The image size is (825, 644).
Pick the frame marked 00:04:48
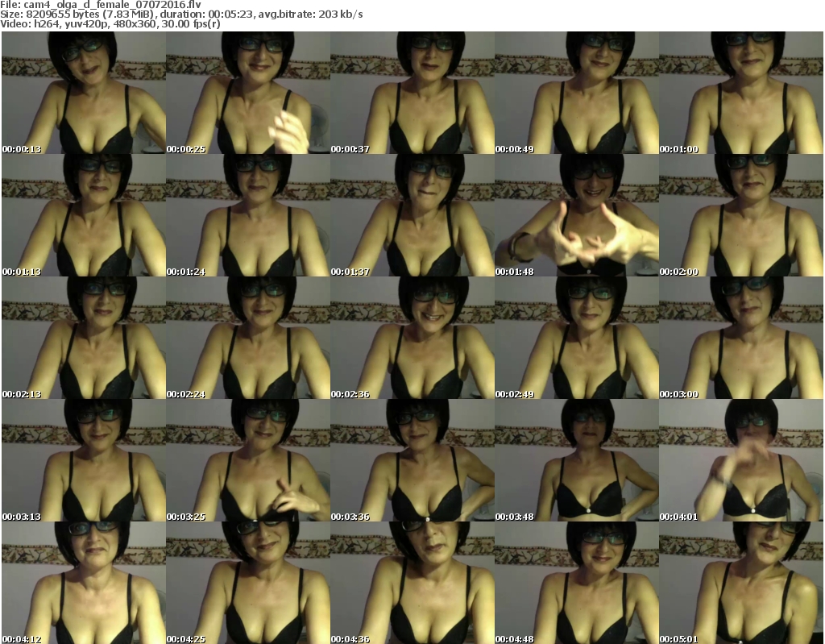click(577, 583)
